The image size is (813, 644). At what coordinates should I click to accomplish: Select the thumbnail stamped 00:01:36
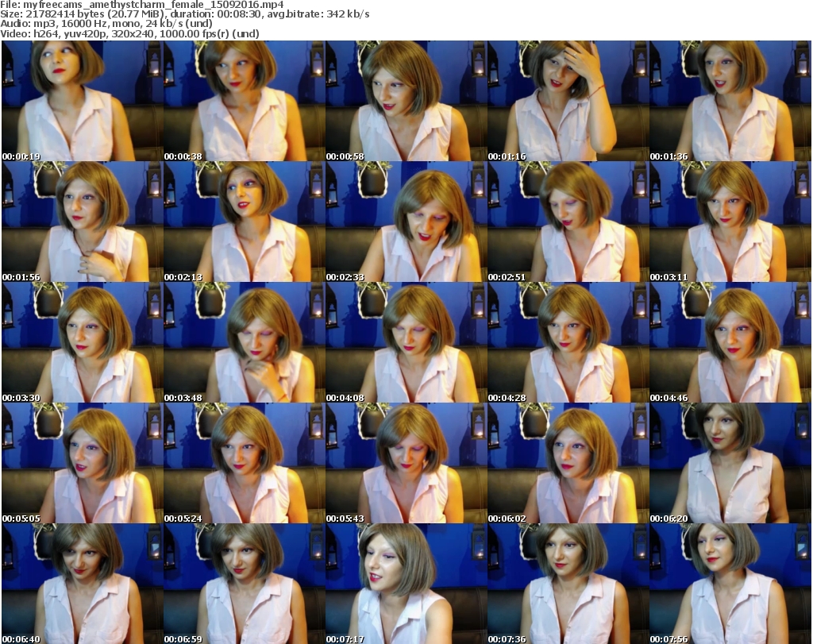(730, 101)
